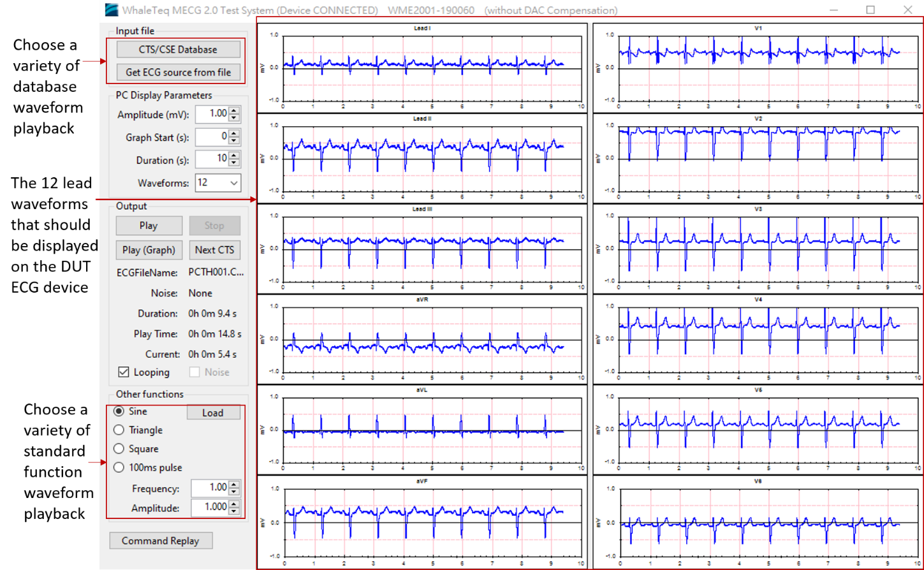The image size is (924, 570).
Task: Toggle the Looping checkbox
Action: click(x=124, y=372)
